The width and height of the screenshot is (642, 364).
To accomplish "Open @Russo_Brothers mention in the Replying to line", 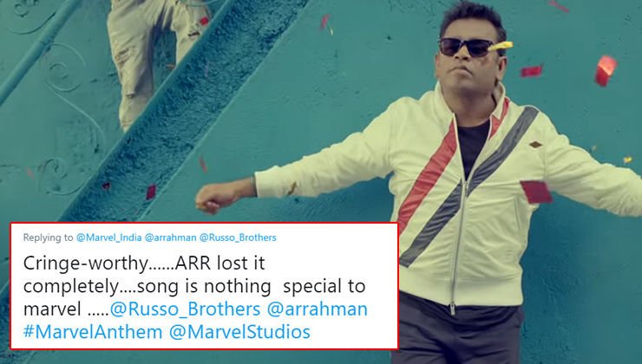I will tap(238, 237).
